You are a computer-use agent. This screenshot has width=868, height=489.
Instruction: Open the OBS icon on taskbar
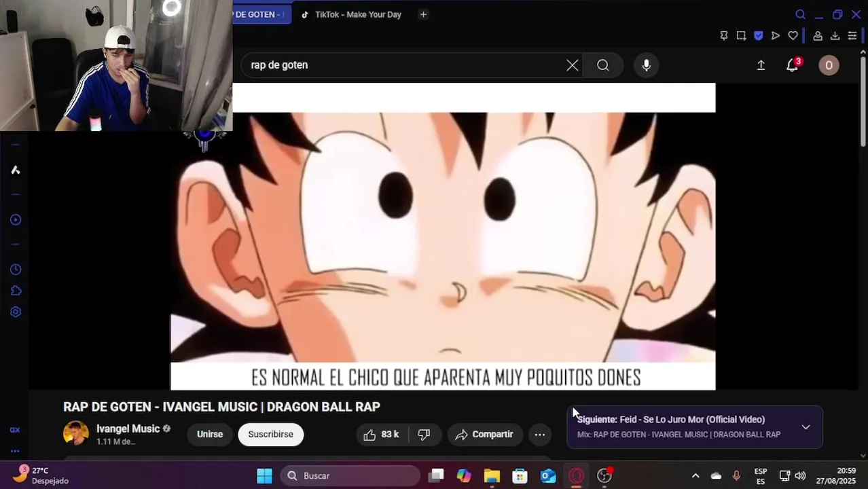pyautogui.click(x=604, y=475)
